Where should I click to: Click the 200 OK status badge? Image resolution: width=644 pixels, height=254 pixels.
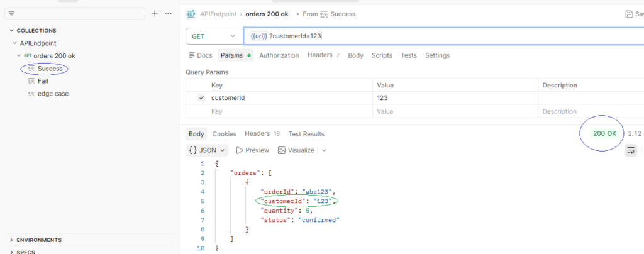[604, 133]
